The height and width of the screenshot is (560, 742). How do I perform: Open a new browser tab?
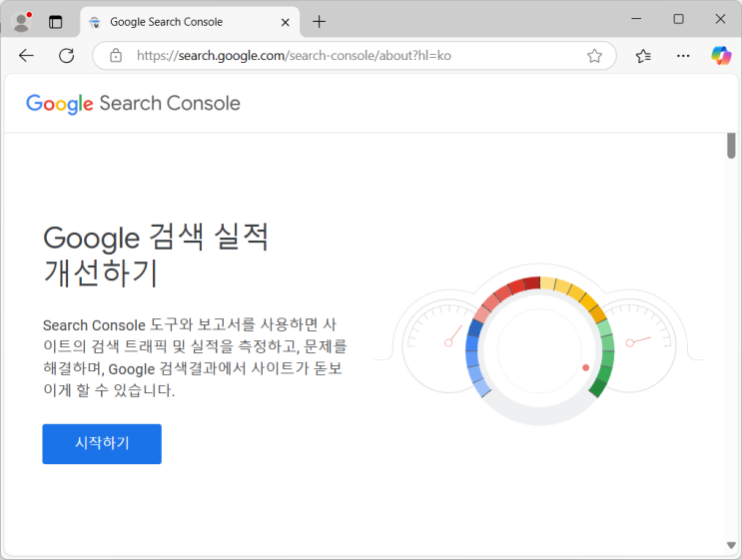320,22
